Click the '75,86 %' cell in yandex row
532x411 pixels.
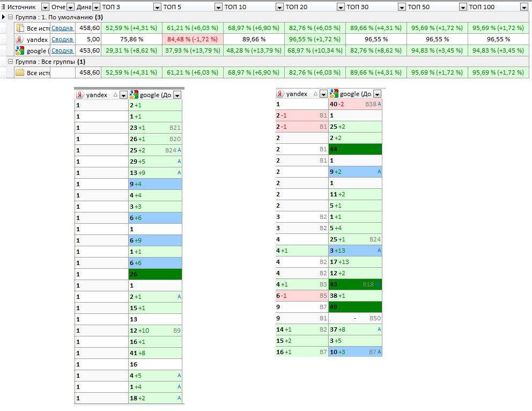coord(131,39)
